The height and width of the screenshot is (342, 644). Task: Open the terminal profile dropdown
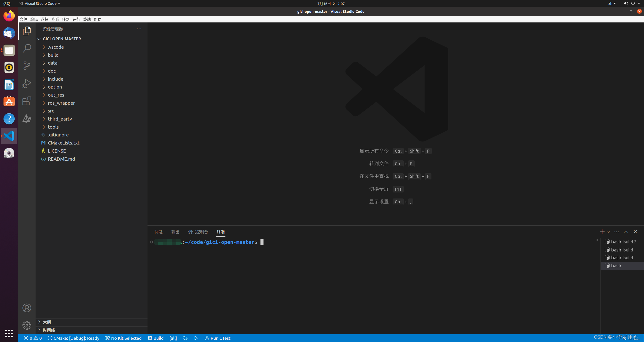click(608, 232)
